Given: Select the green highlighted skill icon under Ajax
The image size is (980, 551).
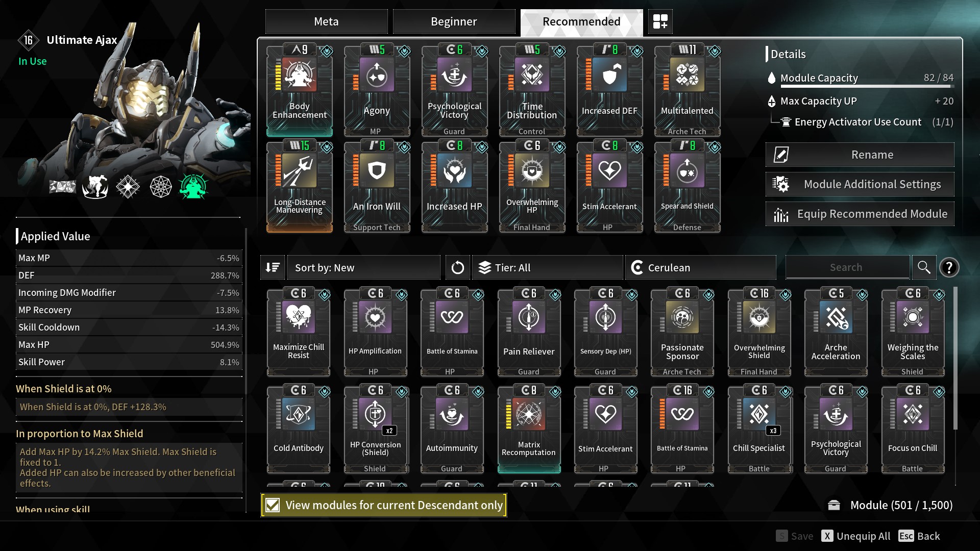Looking at the screenshot, I should [193, 187].
